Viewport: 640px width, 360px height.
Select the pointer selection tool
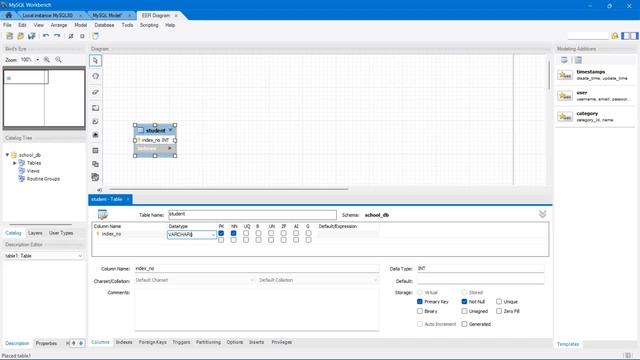[x=96, y=61]
